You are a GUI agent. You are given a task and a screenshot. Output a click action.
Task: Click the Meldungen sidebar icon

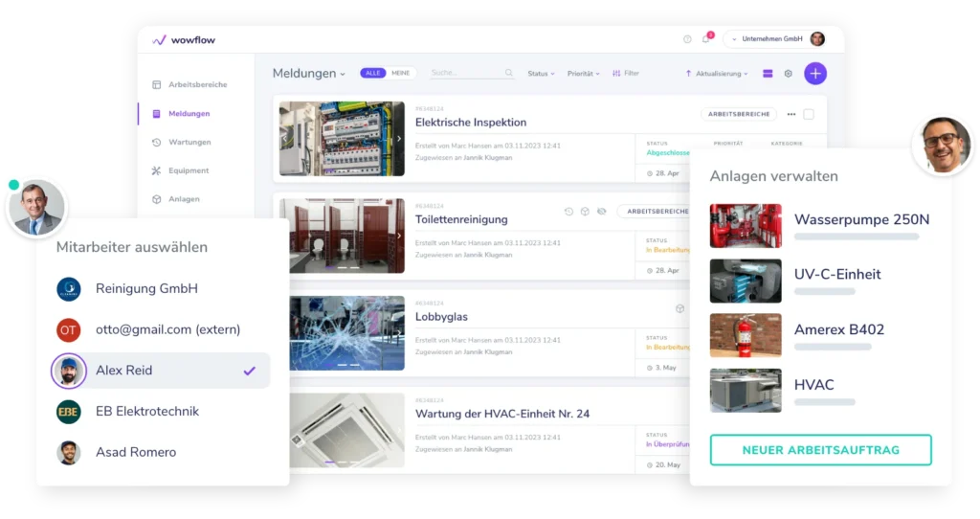[156, 114]
